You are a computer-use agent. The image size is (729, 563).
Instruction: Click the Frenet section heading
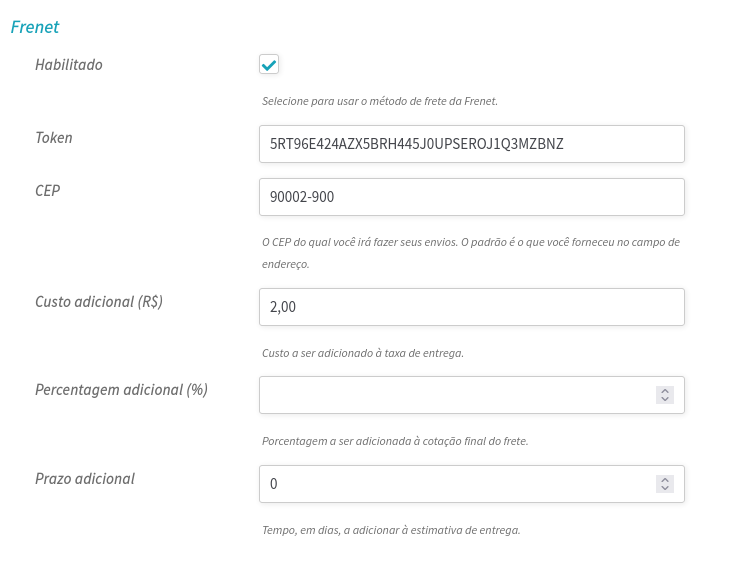tap(35, 27)
